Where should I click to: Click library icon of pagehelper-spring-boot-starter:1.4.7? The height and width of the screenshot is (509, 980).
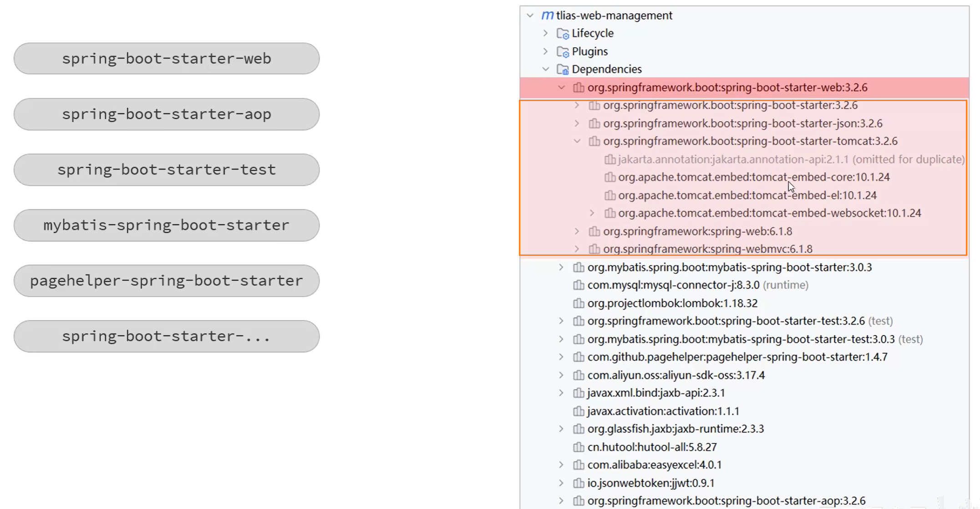(579, 357)
